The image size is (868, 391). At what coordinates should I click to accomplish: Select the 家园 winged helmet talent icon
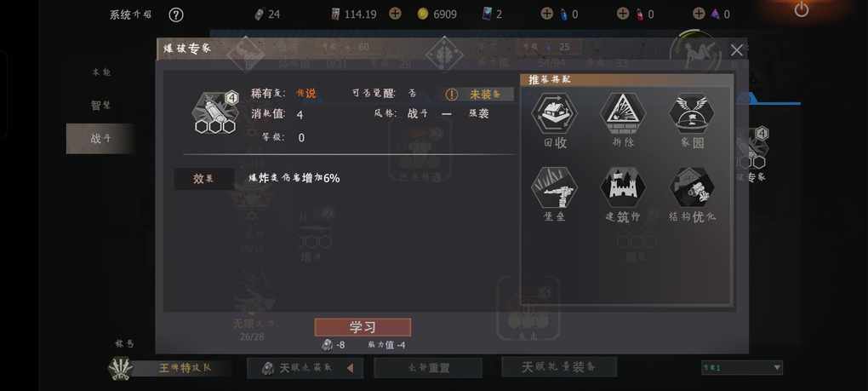(x=692, y=113)
